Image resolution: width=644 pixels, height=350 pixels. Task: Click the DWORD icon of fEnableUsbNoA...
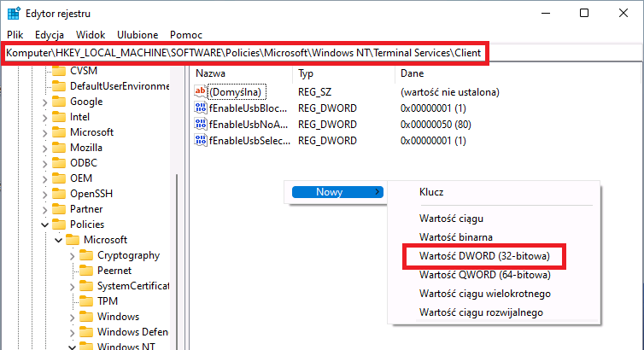click(x=201, y=124)
